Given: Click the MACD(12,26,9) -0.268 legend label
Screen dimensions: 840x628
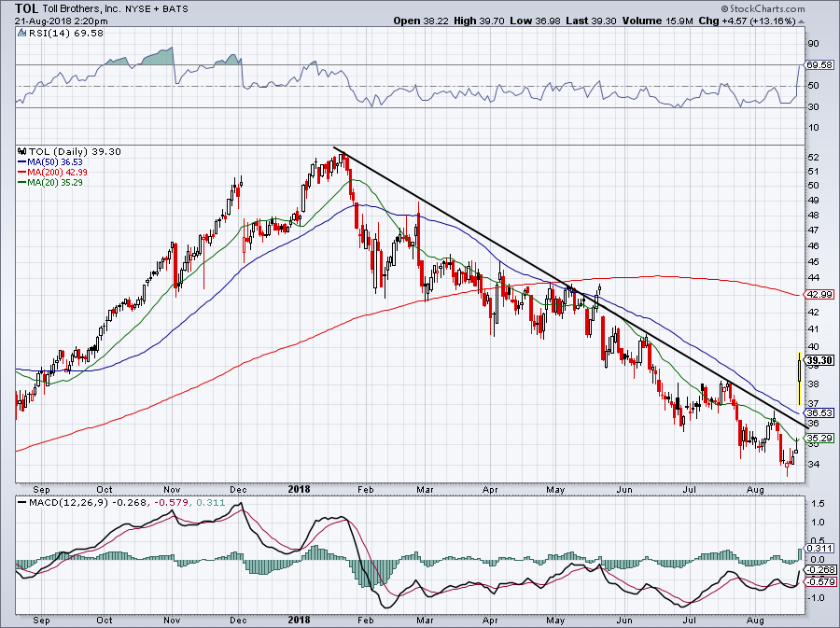Looking at the screenshot, I should click(x=90, y=502).
